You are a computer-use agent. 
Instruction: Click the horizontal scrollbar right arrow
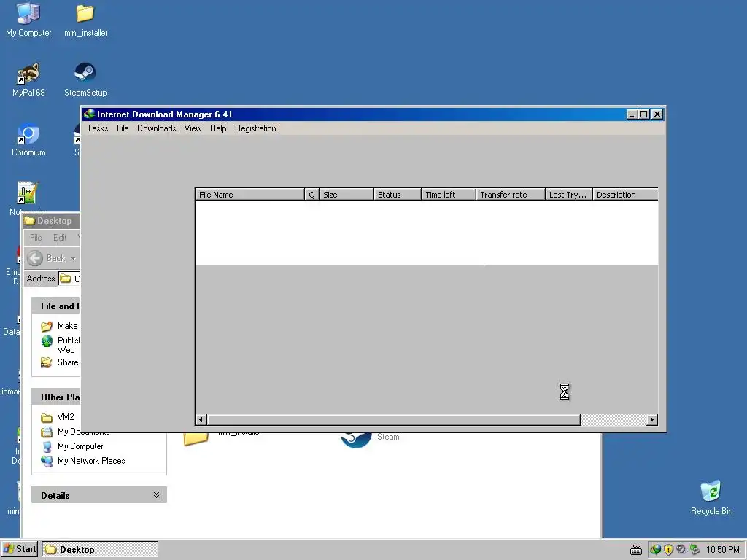[652, 419]
